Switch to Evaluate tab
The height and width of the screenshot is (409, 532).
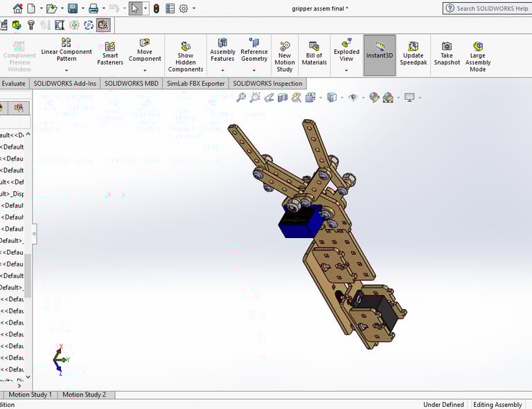point(14,83)
